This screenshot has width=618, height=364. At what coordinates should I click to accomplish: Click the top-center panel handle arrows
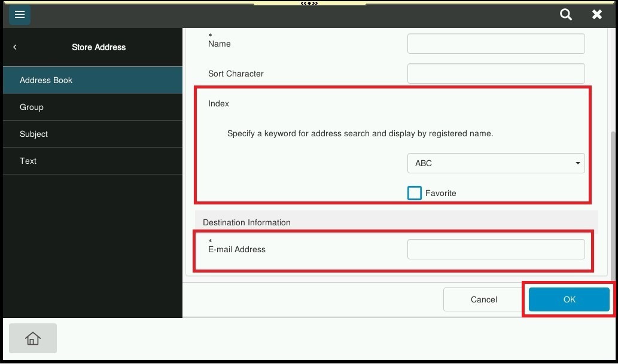(x=309, y=3)
